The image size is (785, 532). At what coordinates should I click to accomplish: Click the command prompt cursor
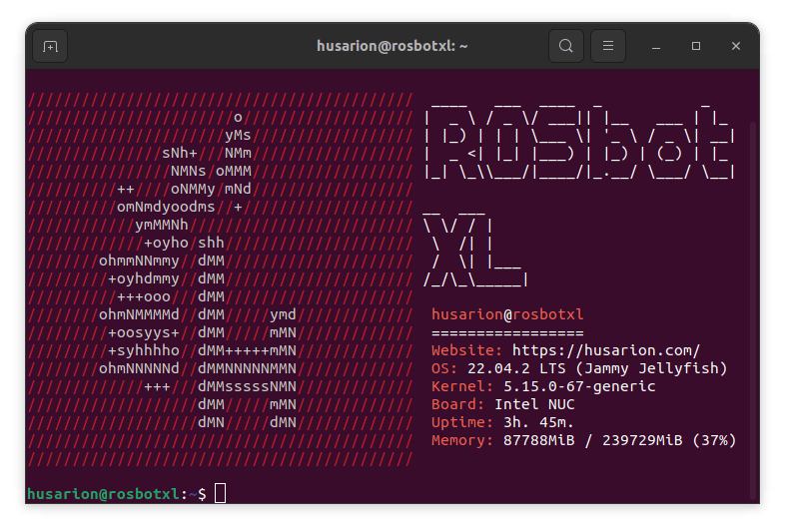pyautogui.click(x=221, y=493)
